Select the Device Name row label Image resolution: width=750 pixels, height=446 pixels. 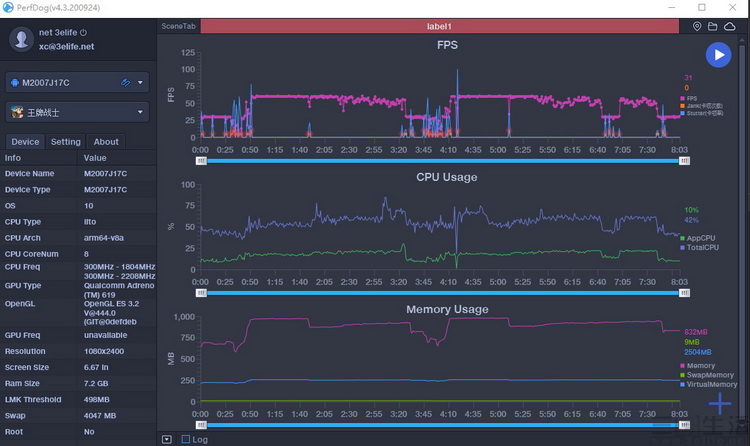(x=29, y=173)
